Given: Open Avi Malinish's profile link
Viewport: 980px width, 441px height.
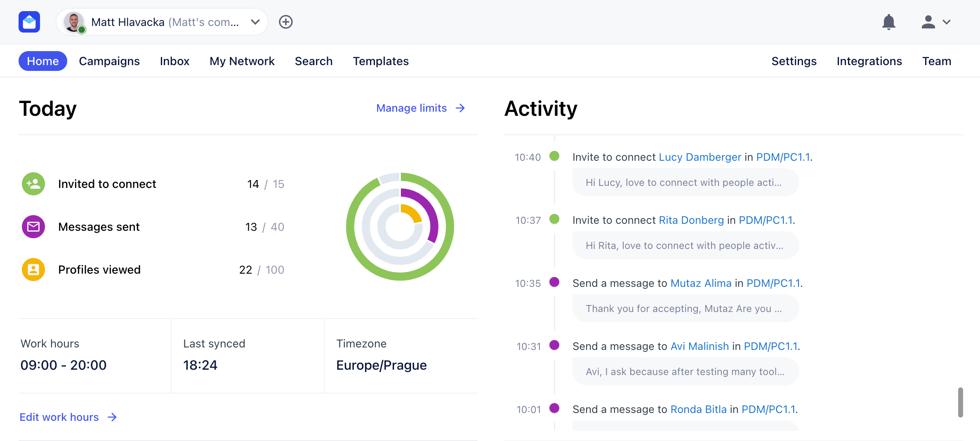Looking at the screenshot, I should click(700, 346).
